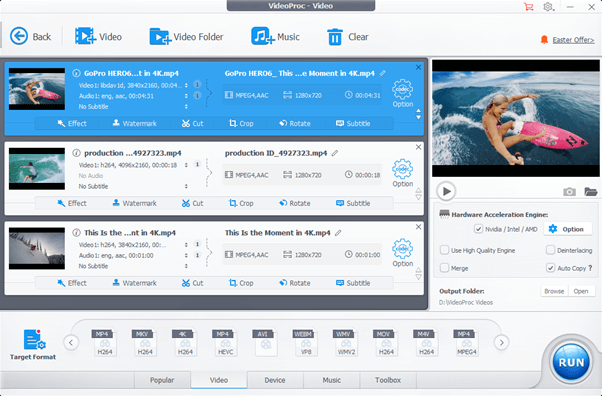Open codec Option for This Is the Moment video
Viewport: 602px width, 396px height.
[402, 253]
